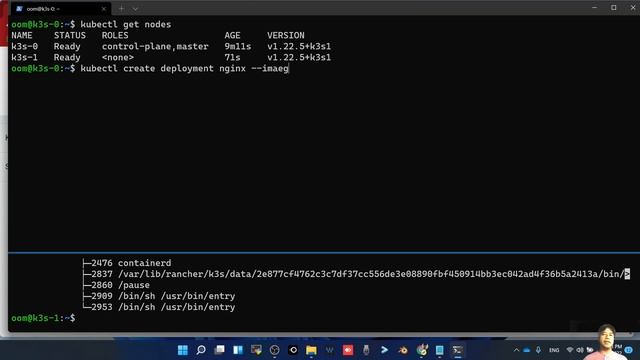This screenshot has height=360, width=640.
Task: Open Word from the taskbar
Action: tap(329, 350)
